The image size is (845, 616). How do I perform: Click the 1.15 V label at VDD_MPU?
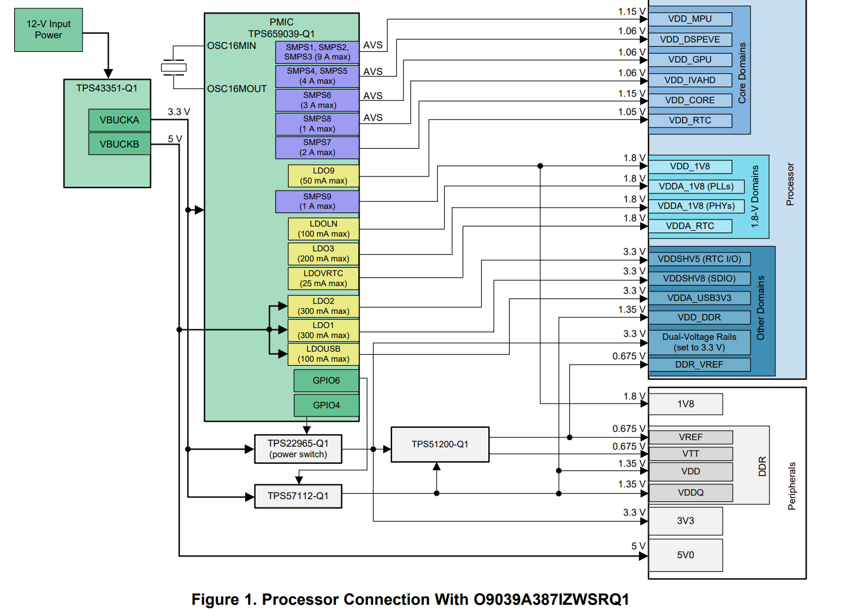pyautogui.click(x=632, y=12)
